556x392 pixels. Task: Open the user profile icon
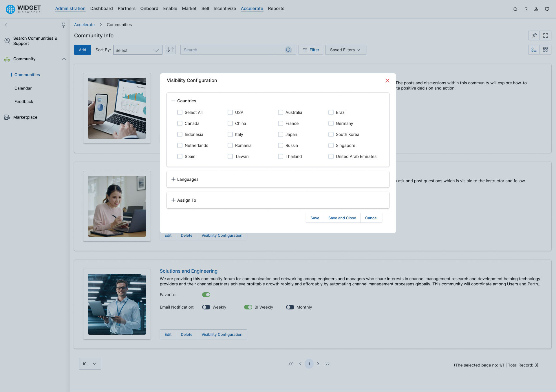[x=536, y=9]
